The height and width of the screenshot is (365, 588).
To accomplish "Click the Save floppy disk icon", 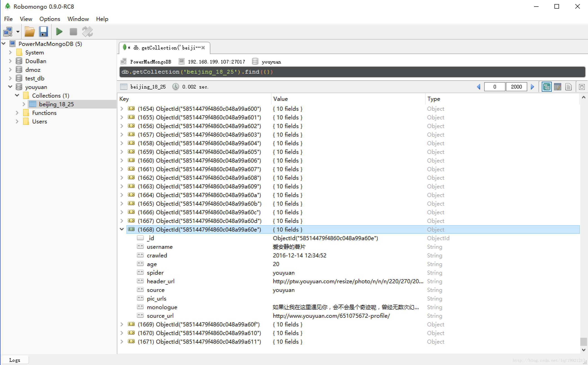I will click(43, 32).
